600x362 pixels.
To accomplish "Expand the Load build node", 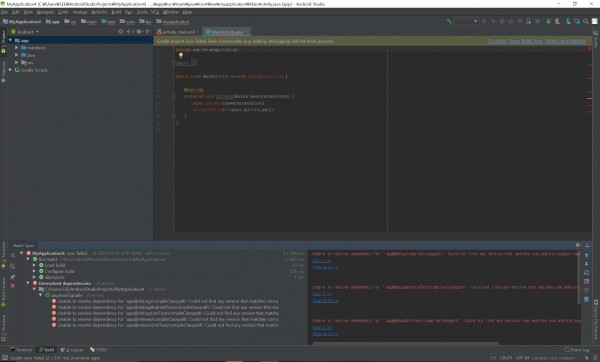I will coord(34,265).
